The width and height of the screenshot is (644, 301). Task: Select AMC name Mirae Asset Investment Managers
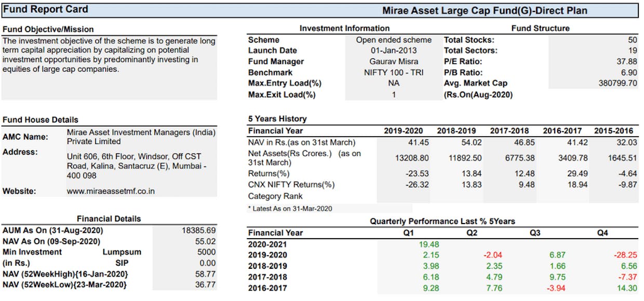(141, 137)
